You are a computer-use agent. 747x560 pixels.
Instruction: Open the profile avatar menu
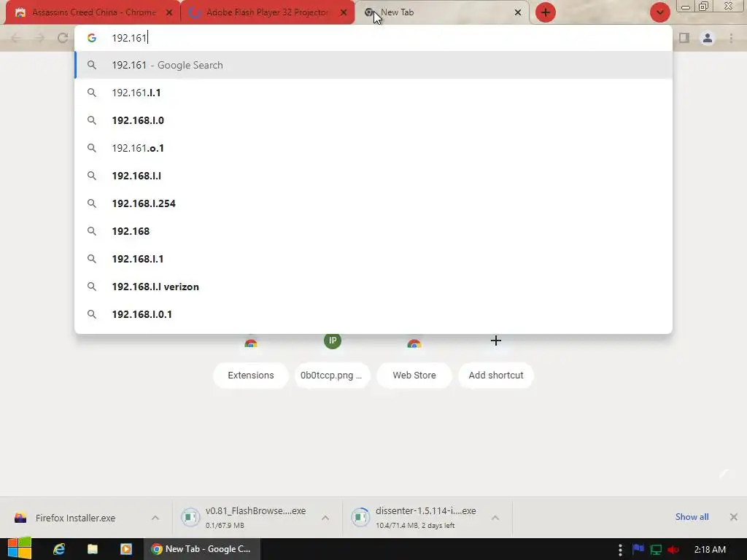tap(708, 38)
